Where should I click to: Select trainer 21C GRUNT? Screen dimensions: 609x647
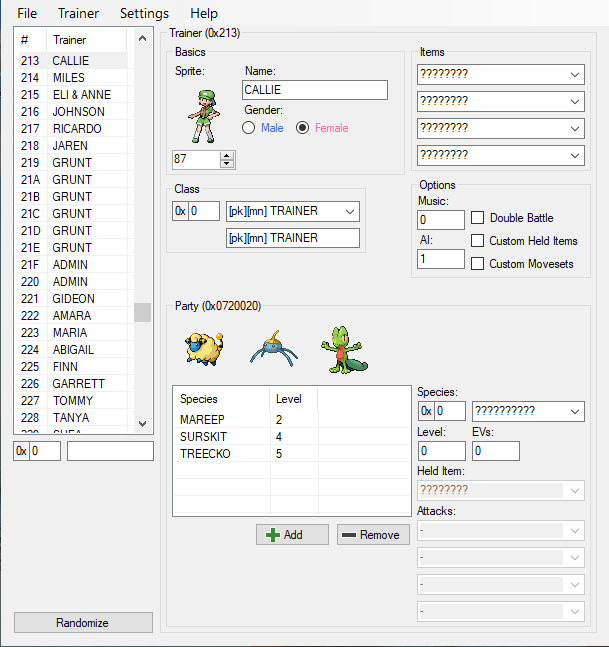click(x=73, y=214)
